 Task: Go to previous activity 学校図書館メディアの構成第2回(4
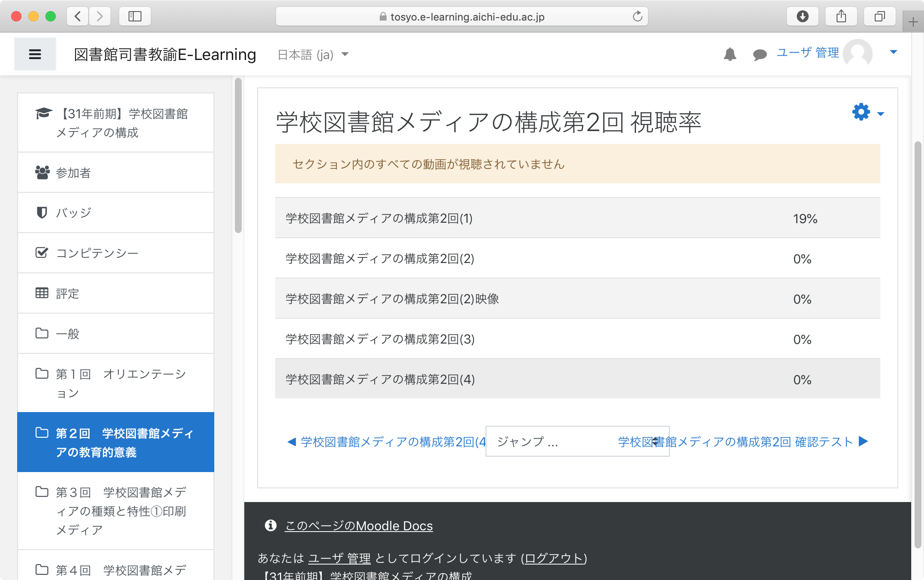pos(387,442)
